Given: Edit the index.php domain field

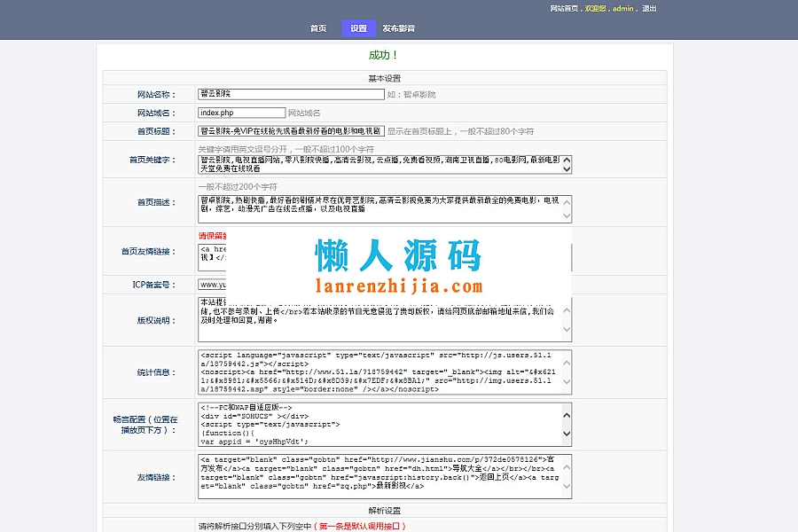Looking at the screenshot, I should click(242, 113).
